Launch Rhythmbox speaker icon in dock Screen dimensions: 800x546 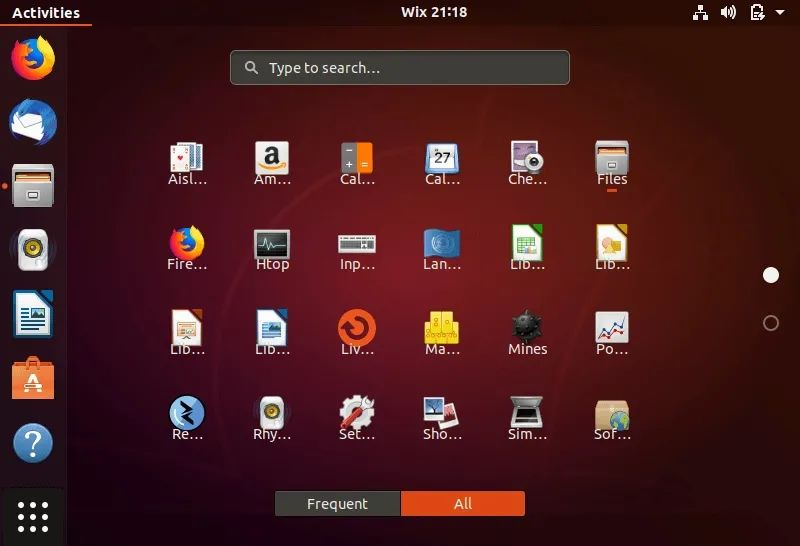(33, 250)
